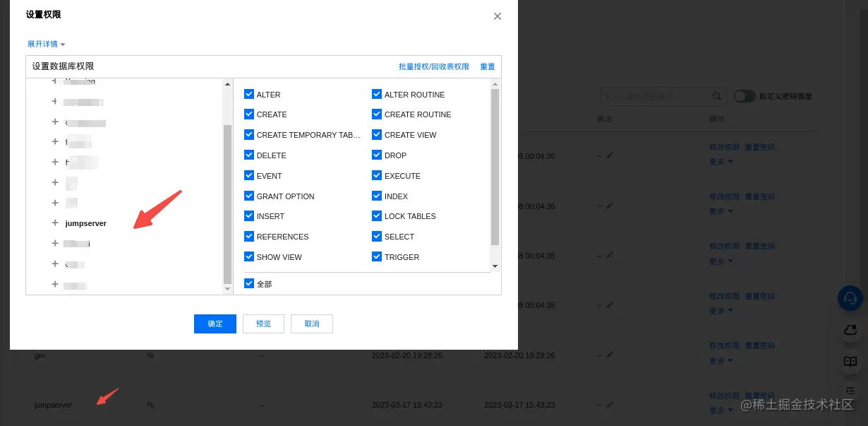Click the 重置 link in dialog header
Viewport: 868px width, 426px height.
(488, 66)
